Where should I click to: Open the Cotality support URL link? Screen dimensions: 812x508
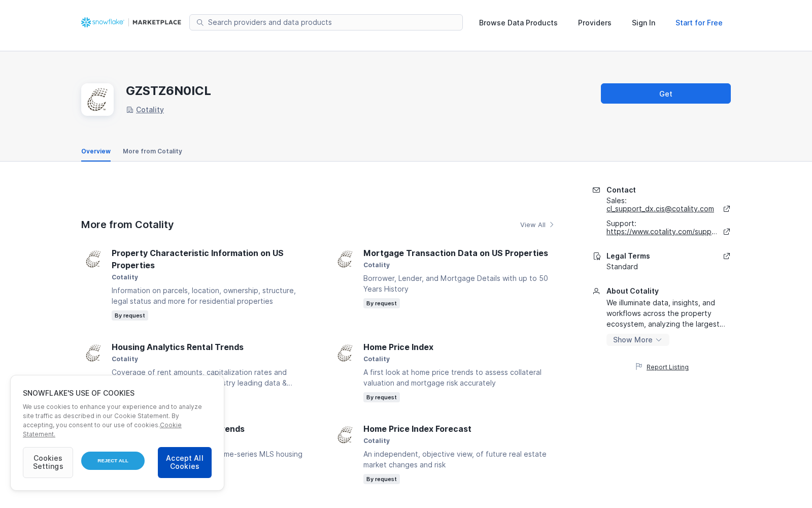tap(662, 232)
